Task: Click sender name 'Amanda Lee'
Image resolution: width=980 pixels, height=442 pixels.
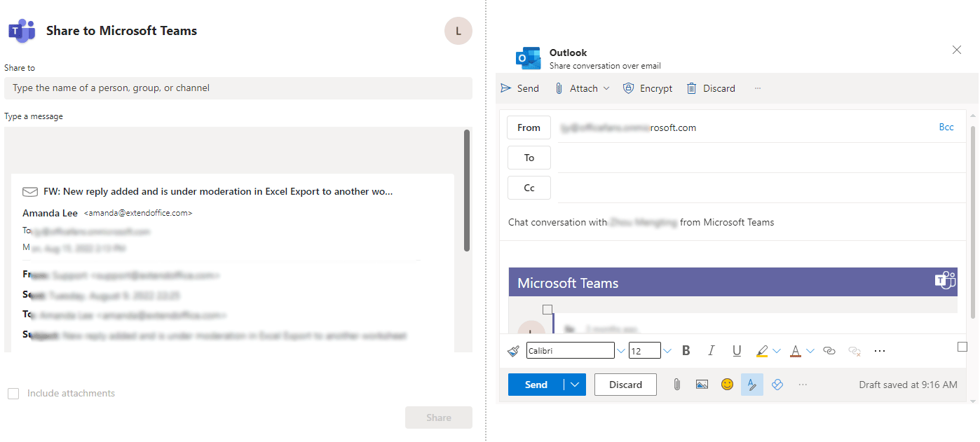Action: pos(50,213)
